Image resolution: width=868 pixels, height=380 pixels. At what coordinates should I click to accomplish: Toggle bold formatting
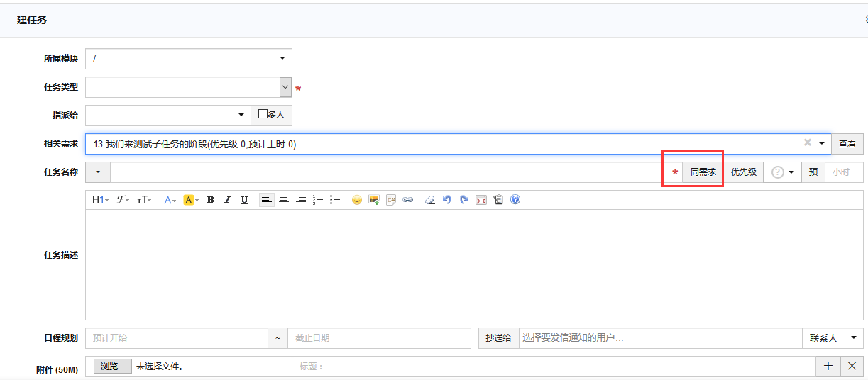pyautogui.click(x=210, y=200)
